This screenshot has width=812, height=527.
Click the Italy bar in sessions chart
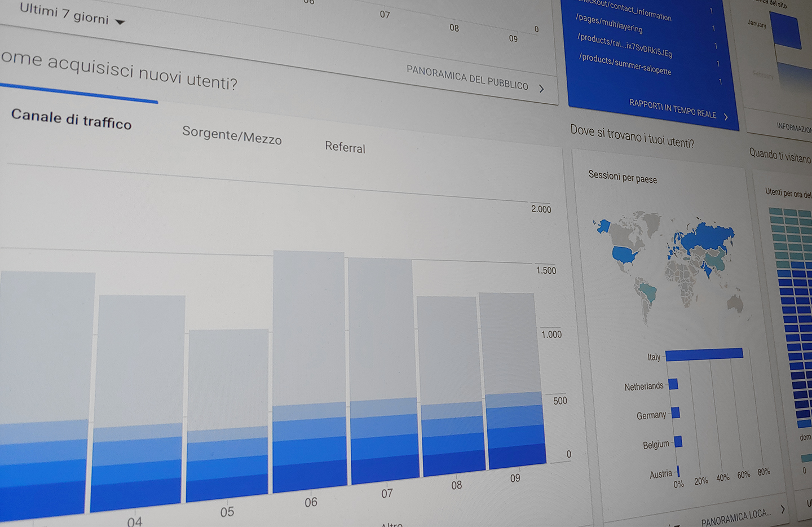pyautogui.click(x=704, y=354)
